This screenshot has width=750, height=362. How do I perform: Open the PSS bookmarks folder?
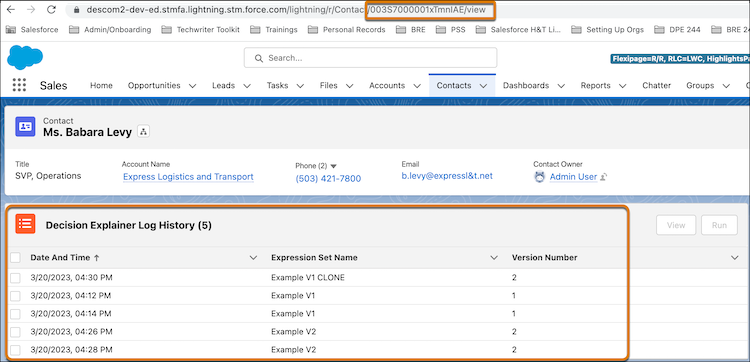click(451, 30)
